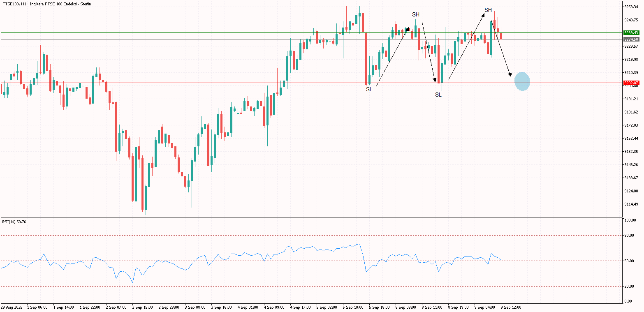Click the 9 Sep 04:00 time label

[x=484, y=307]
